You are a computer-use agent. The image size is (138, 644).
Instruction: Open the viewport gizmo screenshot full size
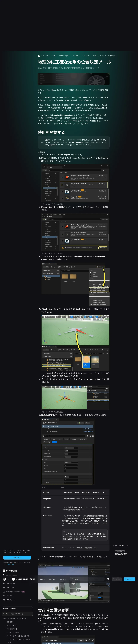[75, 397]
